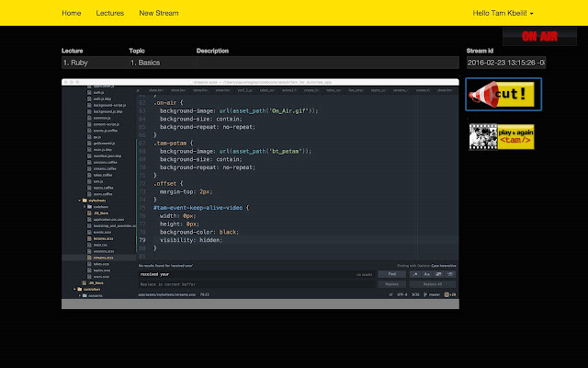Click the Find button in the streamed editor

392,274
